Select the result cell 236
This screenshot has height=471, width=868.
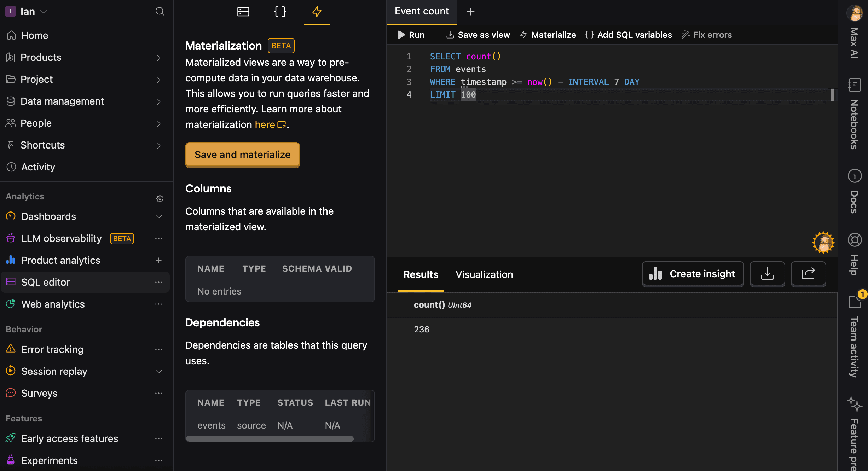tap(422, 330)
